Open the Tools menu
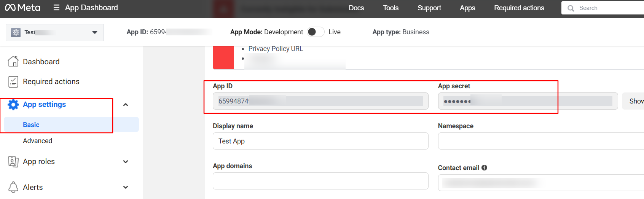644x199 pixels. (391, 8)
